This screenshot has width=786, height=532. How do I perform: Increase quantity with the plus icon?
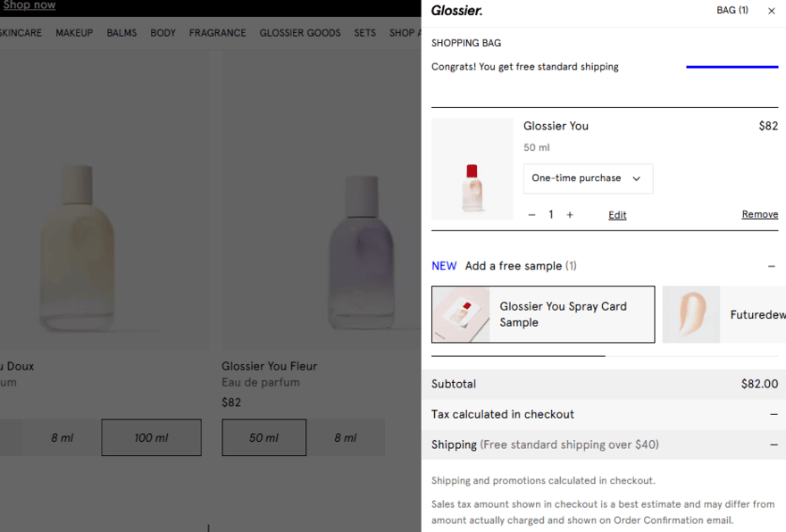tap(570, 214)
